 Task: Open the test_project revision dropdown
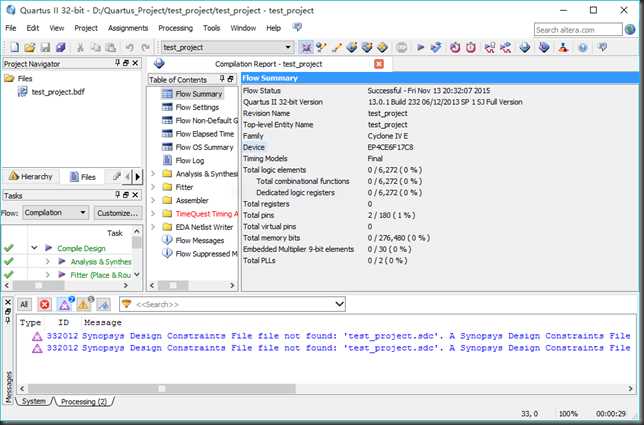point(288,47)
